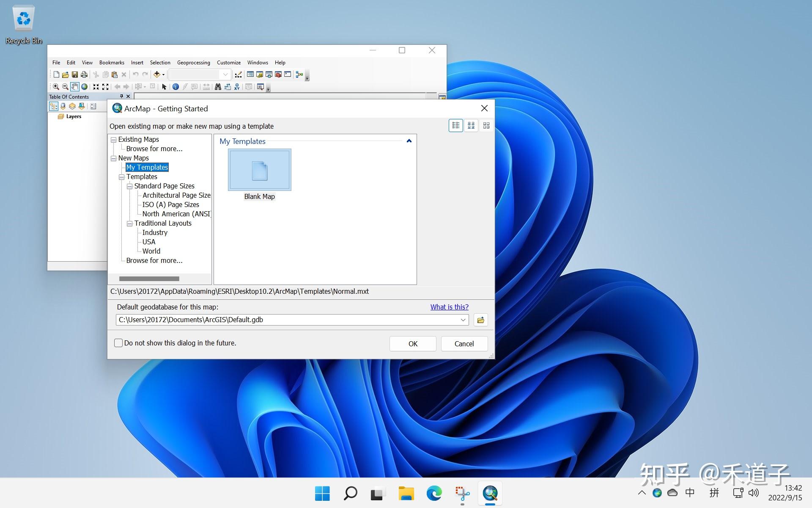Open the Bookmarks menu
812x508 pixels.
coord(112,62)
